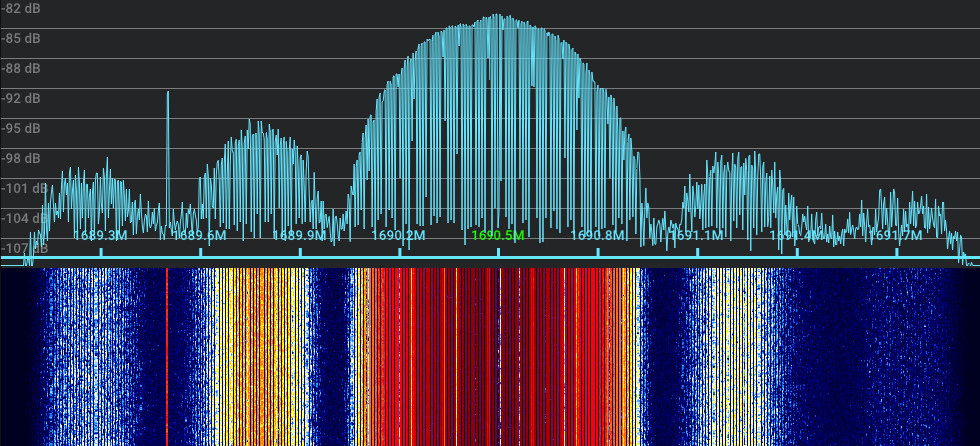The height and width of the screenshot is (446, 980).
Task: Click the -88 dB scale label
Action: (x=20, y=68)
